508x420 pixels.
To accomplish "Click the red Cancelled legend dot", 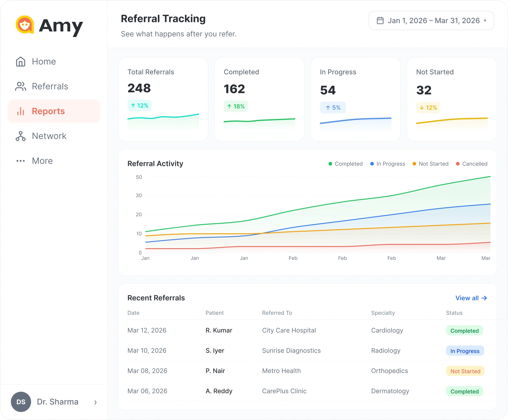I will tap(458, 164).
